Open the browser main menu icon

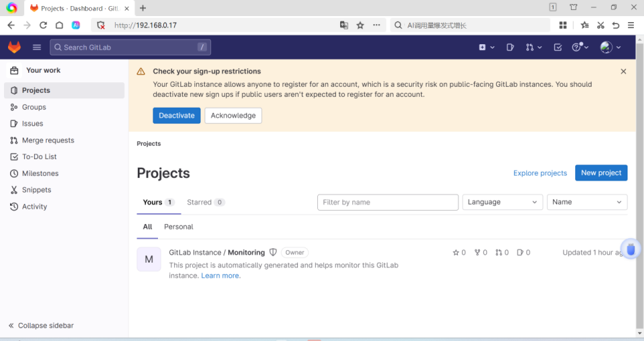(x=631, y=25)
